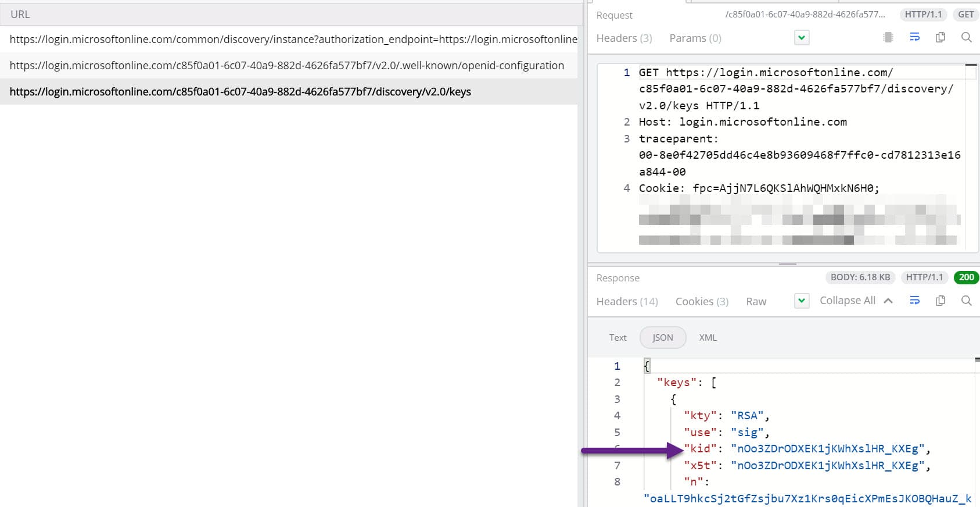Click the hex view icon in Request toolbar
Image resolution: width=980 pixels, height=507 pixels.
point(888,38)
